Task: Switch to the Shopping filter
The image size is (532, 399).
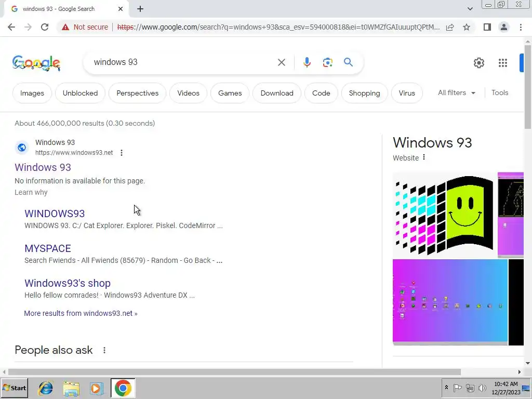Action: point(364,93)
